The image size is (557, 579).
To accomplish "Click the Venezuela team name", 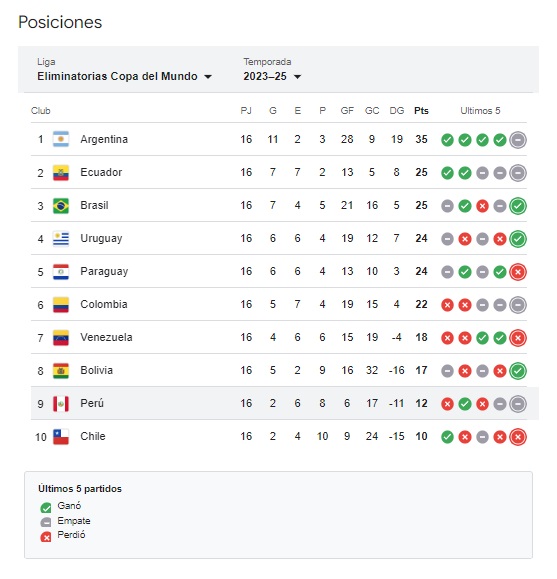I will point(106,338).
